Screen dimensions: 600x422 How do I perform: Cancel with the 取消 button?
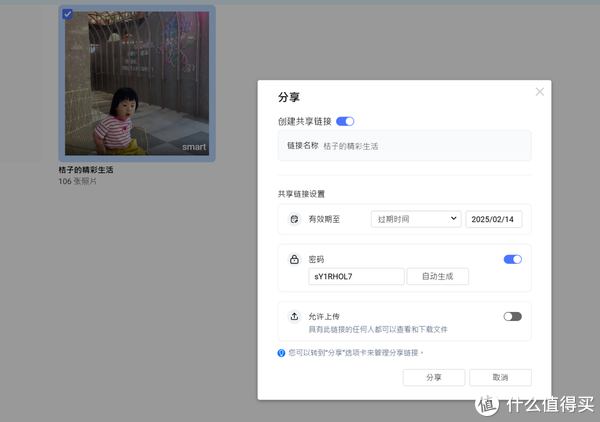pos(501,377)
